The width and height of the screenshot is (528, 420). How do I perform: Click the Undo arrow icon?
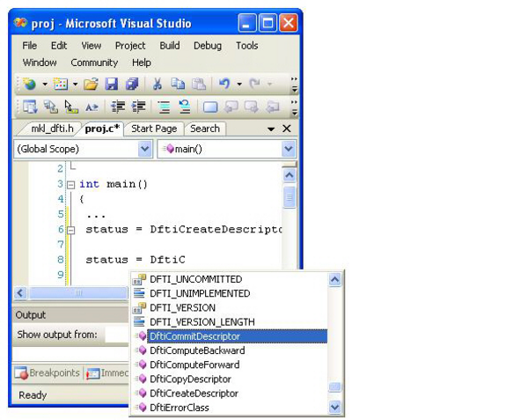point(224,83)
